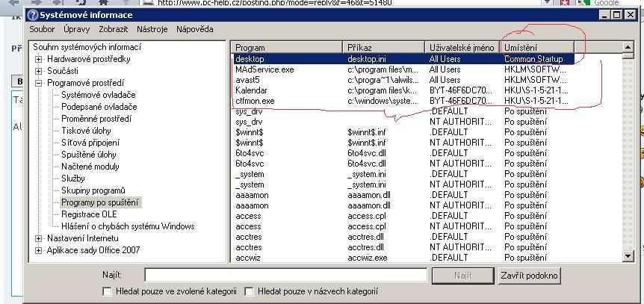Viewport: 644px width, 304px height.
Task: Expand Hardwarové prostředky tree node
Action: tap(39, 59)
